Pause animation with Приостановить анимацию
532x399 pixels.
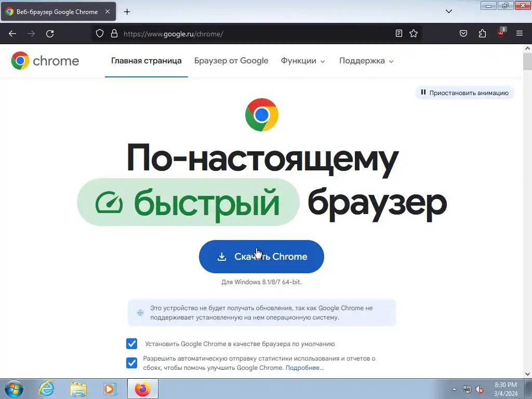pyautogui.click(x=465, y=92)
